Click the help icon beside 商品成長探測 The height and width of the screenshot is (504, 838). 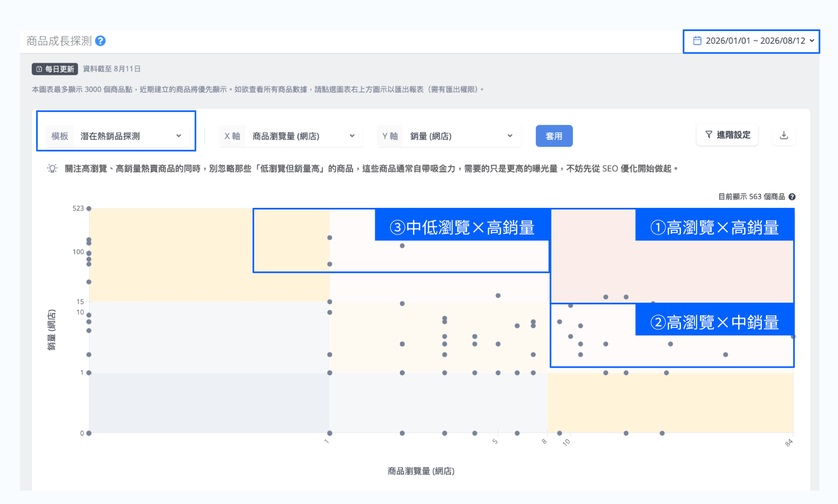click(100, 41)
